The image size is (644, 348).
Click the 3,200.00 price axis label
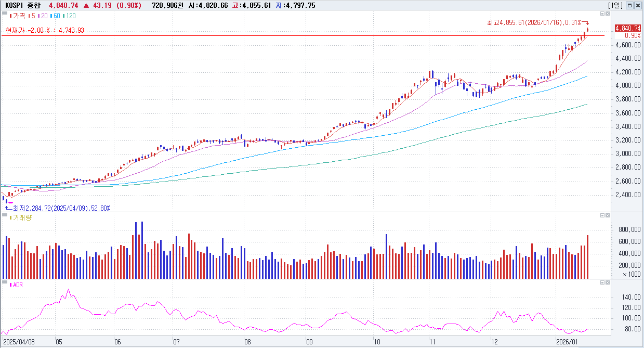pyautogui.click(x=627, y=140)
